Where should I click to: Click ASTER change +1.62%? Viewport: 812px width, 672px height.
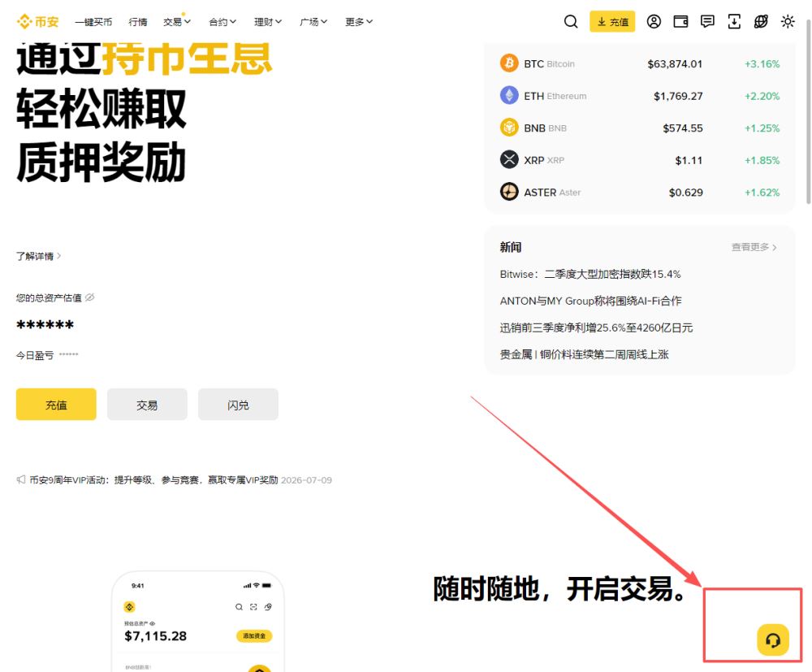[x=762, y=193]
